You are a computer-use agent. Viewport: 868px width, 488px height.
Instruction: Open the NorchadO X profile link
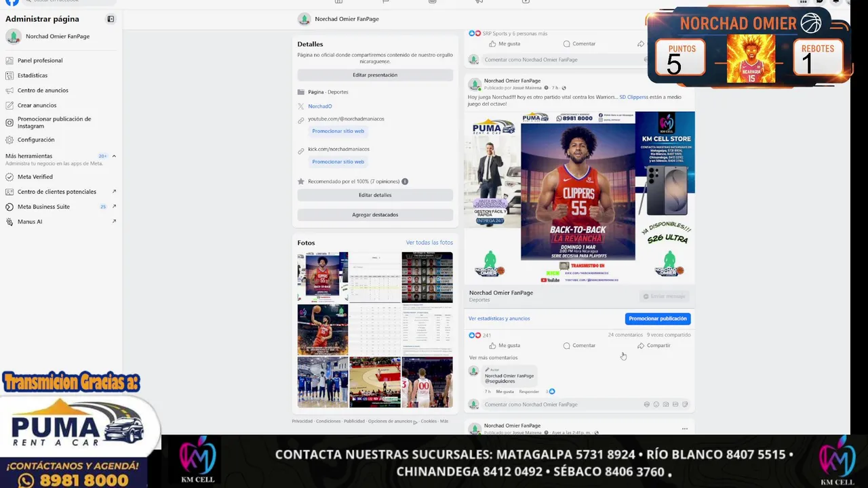(x=320, y=106)
